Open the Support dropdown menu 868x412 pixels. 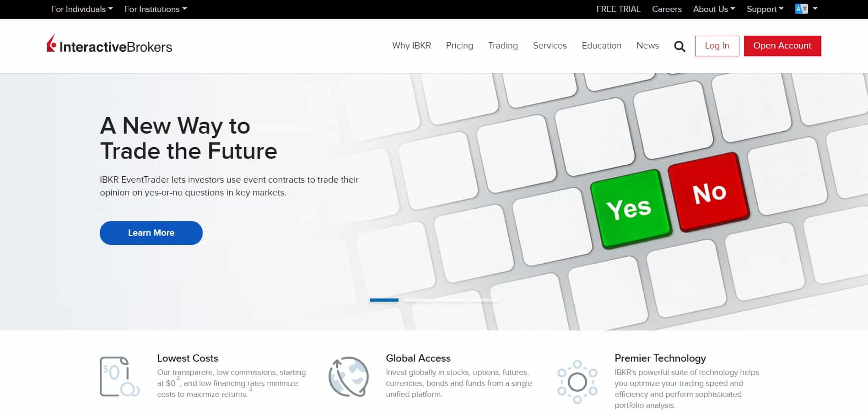(x=765, y=9)
